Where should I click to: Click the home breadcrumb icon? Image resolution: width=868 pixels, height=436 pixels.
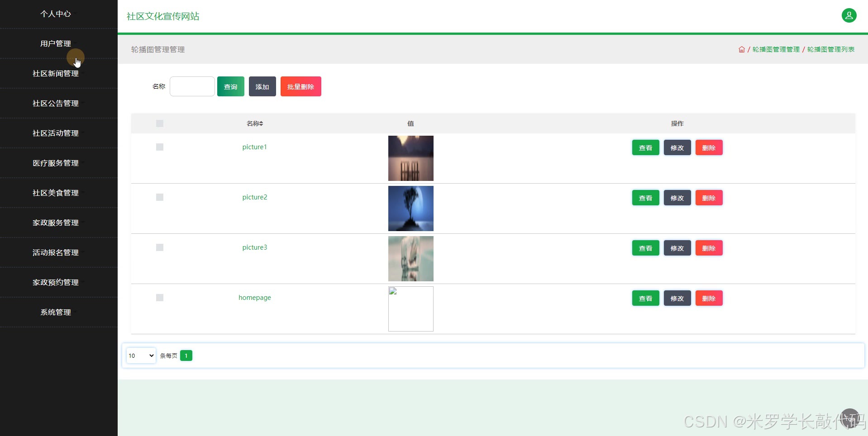coord(741,49)
